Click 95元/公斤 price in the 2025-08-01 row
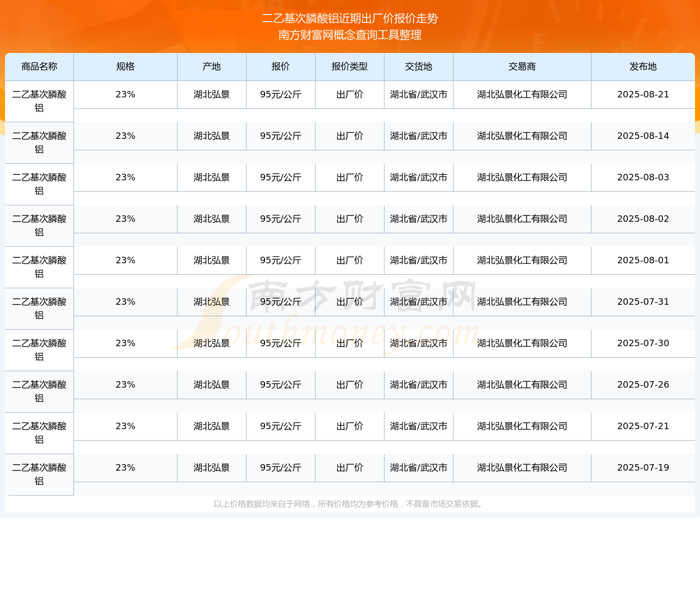This screenshot has width=700, height=602. [280, 260]
